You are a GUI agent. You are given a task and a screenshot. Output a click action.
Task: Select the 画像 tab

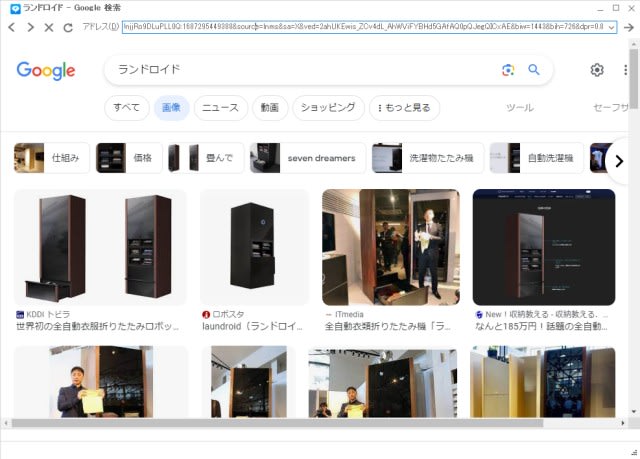pyautogui.click(x=171, y=108)
